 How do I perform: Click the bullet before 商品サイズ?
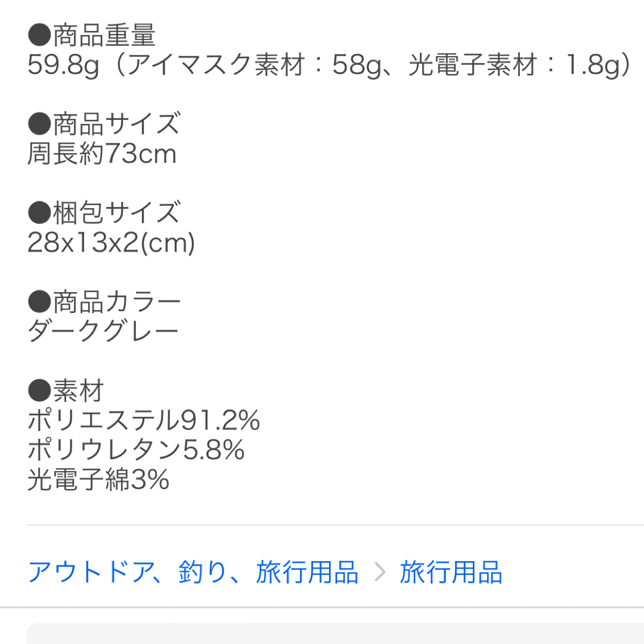(x=39, y=123)
